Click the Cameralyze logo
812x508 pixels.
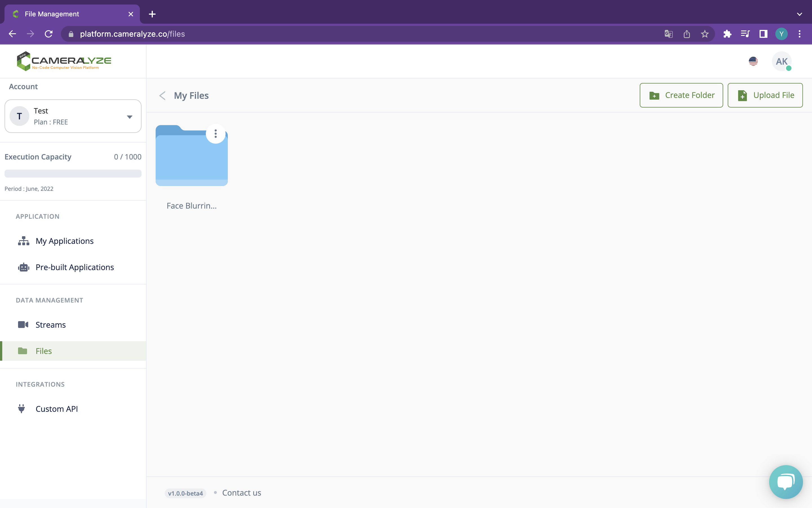(64, 61)
